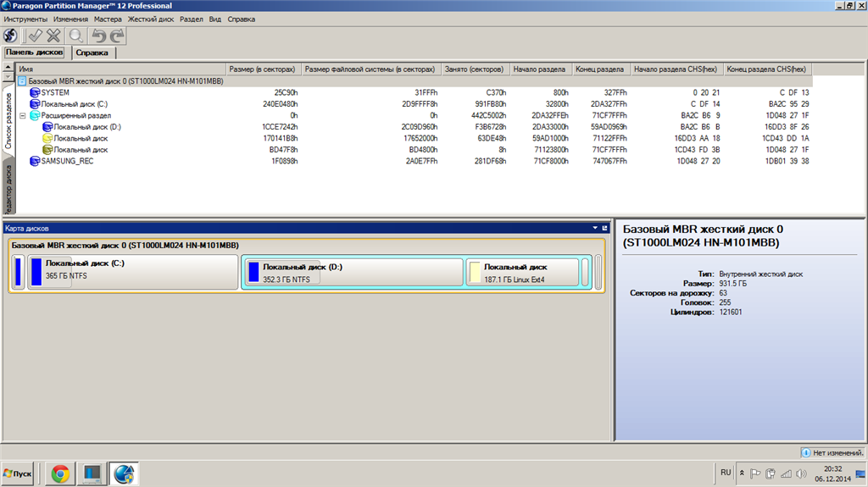
Task: Click the Discard changes X toolbar icon
Action: click(x=53, y=36)
